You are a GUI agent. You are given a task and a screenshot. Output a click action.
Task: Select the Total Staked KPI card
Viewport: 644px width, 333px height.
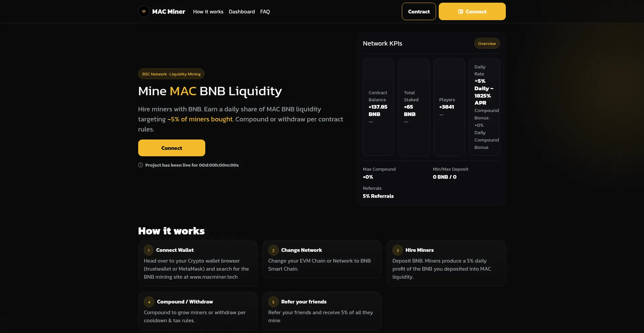414,107
